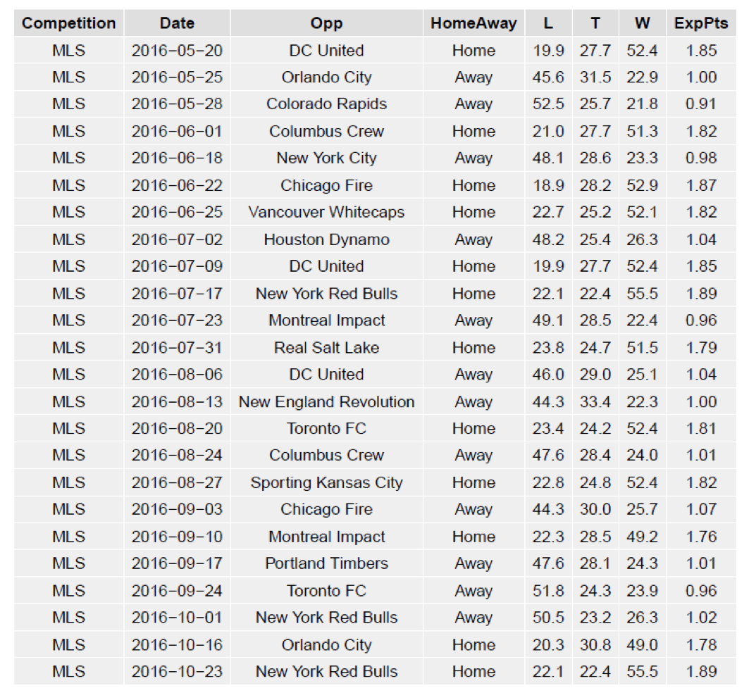Select the date 2016-05-20 cell
The width and height of the screenshot is (749, 700).
pos(177,51)
